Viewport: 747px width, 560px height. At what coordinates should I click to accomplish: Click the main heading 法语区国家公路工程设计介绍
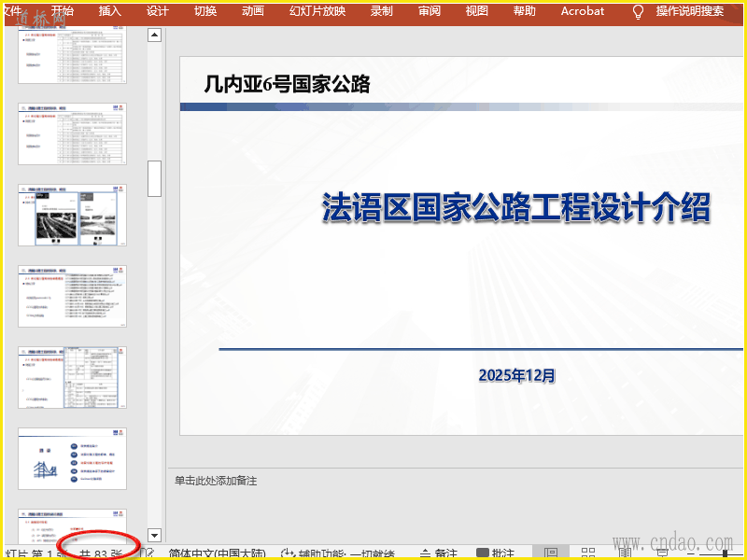(516, 207)
